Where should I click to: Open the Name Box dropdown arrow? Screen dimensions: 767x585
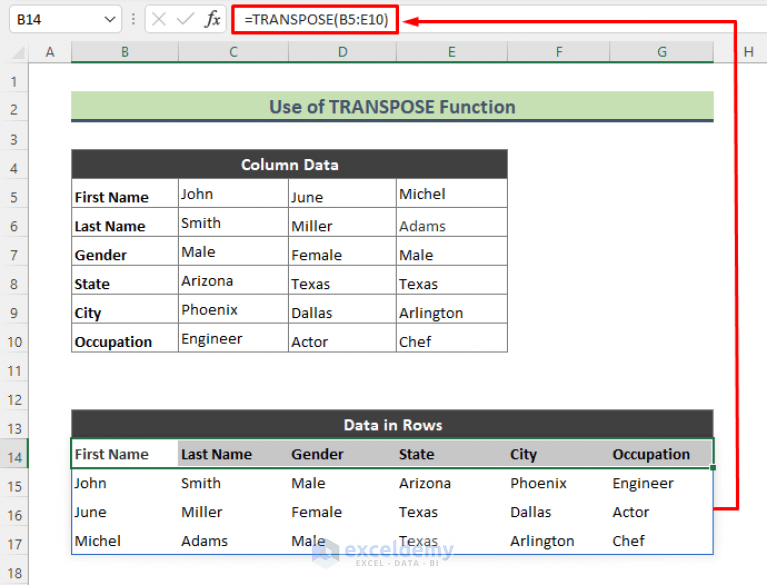110,20
